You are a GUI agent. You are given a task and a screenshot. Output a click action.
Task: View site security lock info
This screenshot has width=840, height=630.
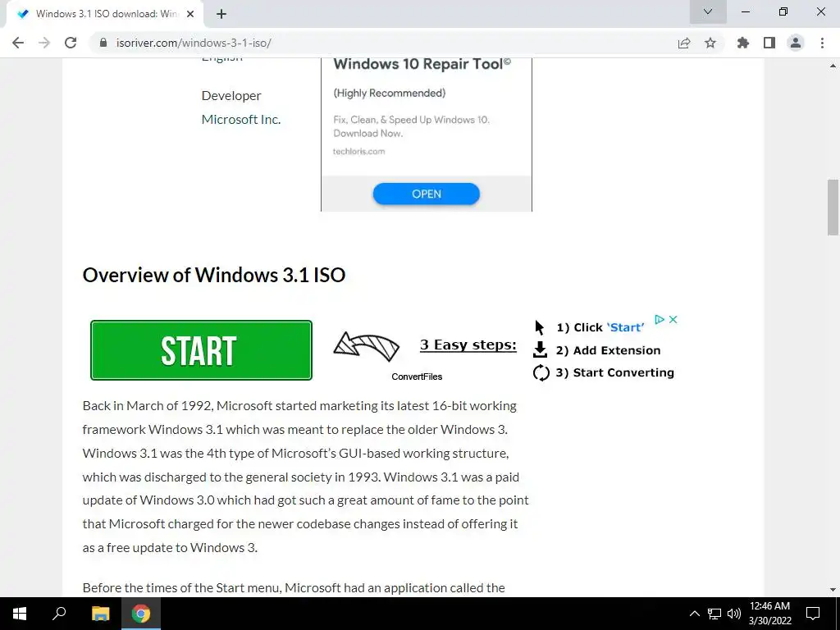[103, 43]
